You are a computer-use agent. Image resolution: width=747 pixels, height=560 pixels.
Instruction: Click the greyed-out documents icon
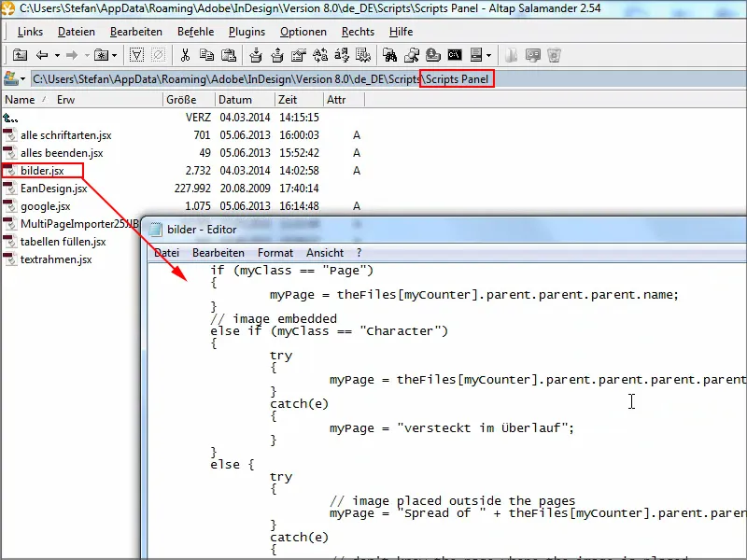[511, 55]
